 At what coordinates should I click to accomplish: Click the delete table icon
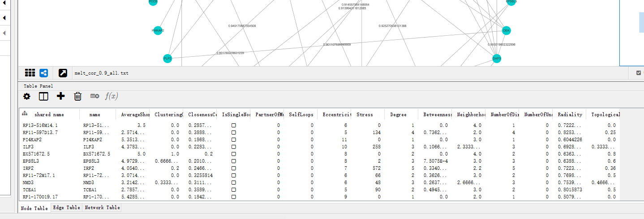tap(94, 96)
